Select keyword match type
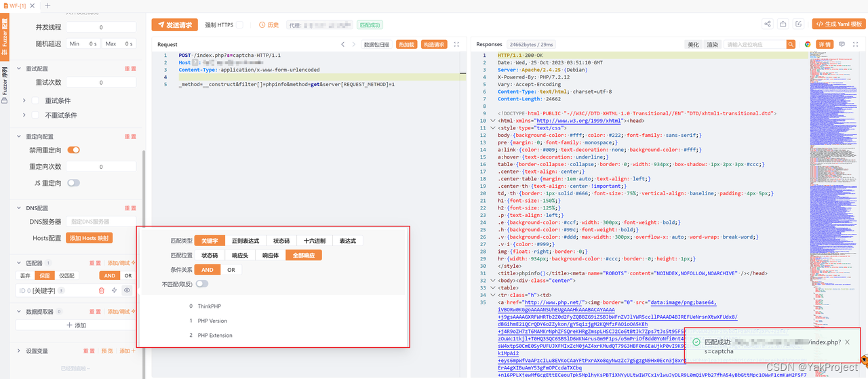This screenshot has height=379, width=868. coord(210,241)
